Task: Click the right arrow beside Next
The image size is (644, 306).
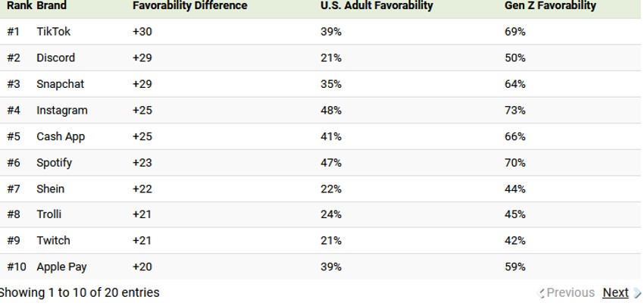Action: pyautogui.click(x=636, y=292)
